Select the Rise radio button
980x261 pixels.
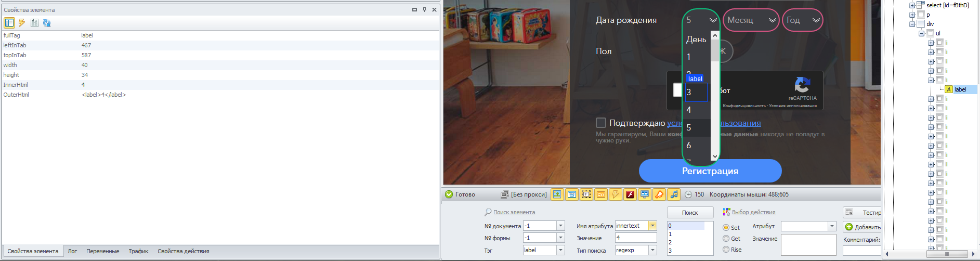(726, 250)
